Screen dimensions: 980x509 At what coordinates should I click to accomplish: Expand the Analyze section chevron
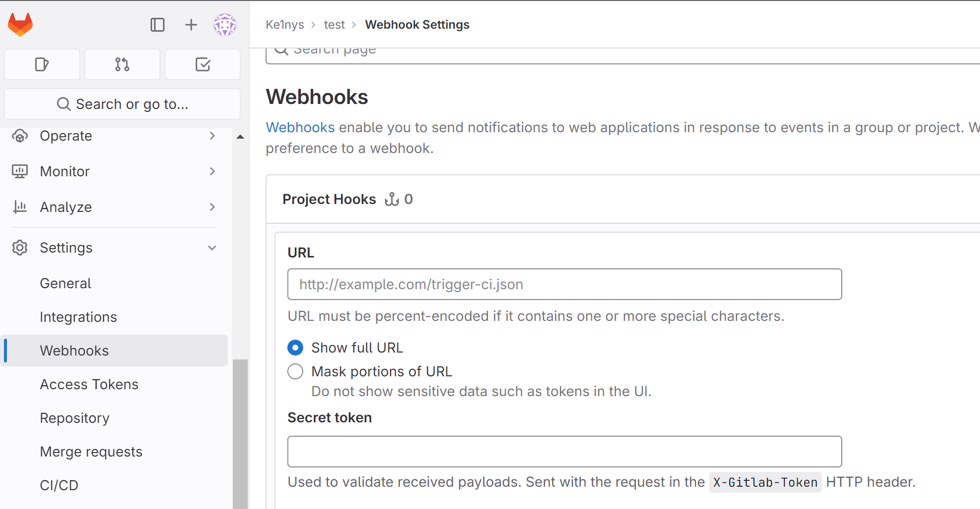click(x=212, y=207)
